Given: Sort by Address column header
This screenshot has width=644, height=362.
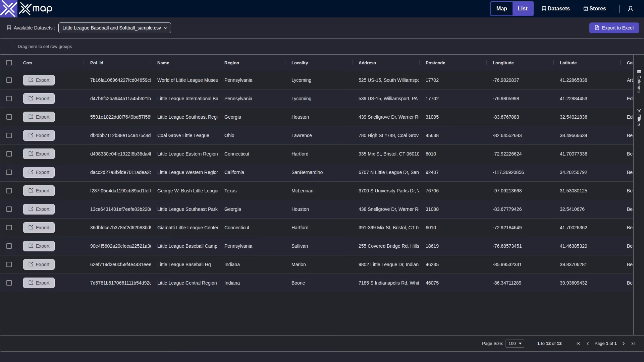Looking at the screenshot, I should point(367,63).
